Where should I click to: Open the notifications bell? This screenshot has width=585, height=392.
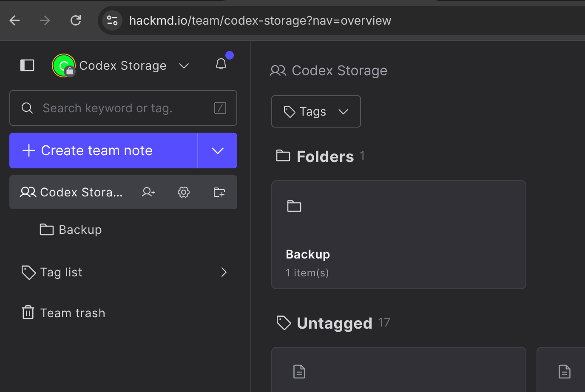click(x=221, y=64)
